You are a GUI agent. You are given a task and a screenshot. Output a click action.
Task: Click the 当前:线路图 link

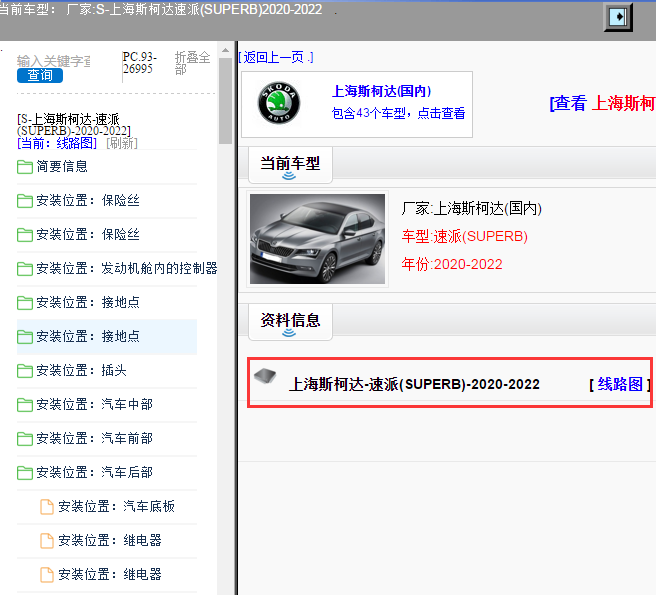tap(57, 143)
